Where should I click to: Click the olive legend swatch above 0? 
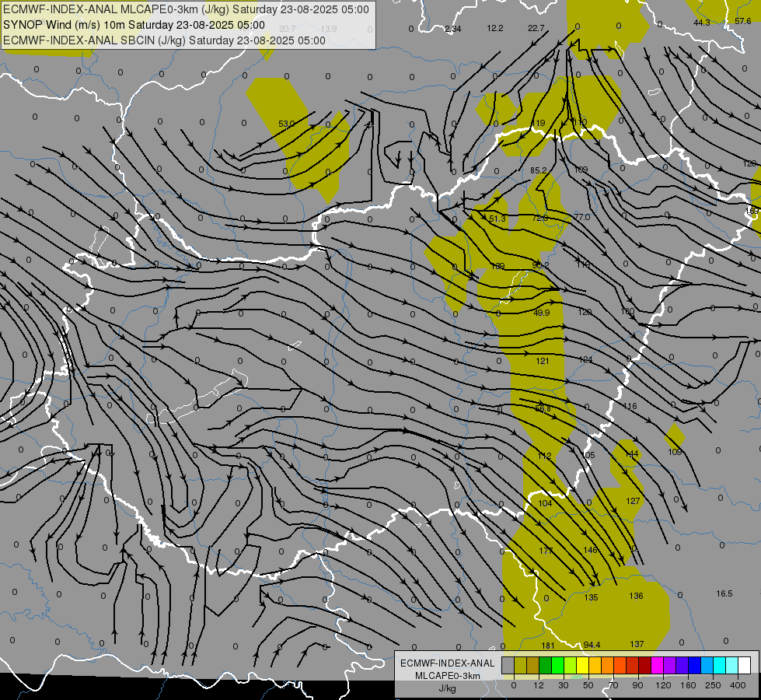coord(520,665)
